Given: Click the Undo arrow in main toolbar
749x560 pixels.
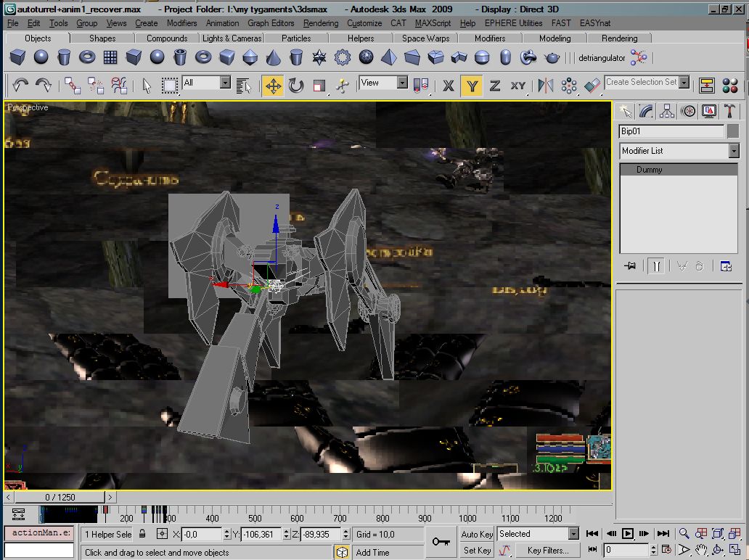Looking at the screenshot, I should 20,86.
